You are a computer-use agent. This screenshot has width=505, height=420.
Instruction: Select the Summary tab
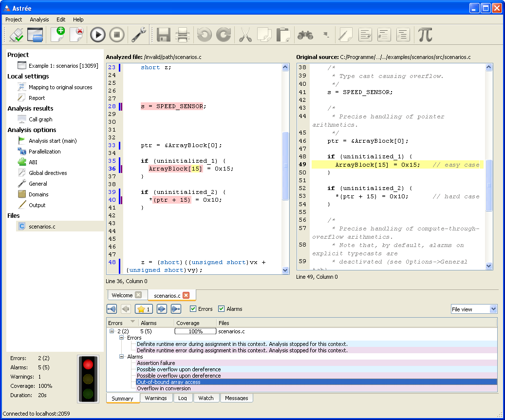pyautogui.click(x=122, y=399)
